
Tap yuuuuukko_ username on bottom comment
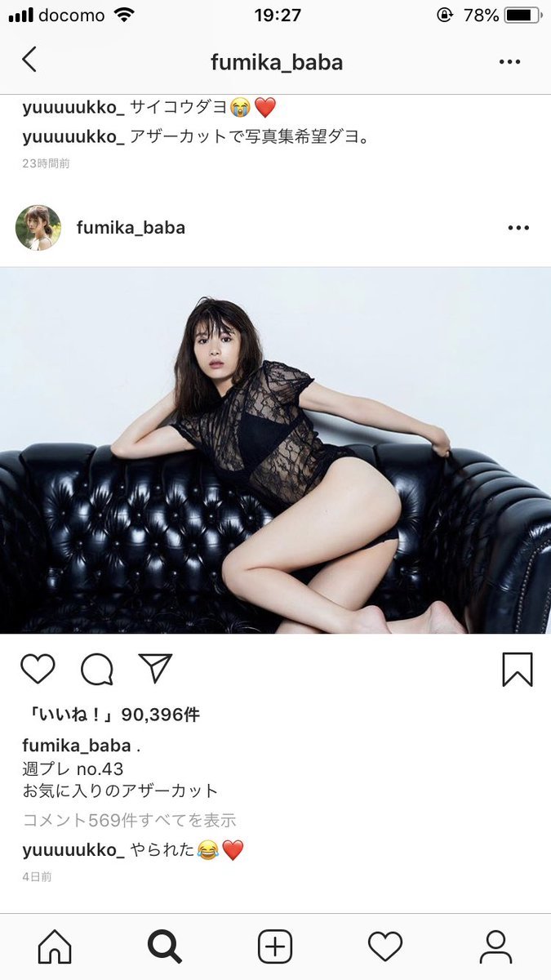tap(73, 850)
